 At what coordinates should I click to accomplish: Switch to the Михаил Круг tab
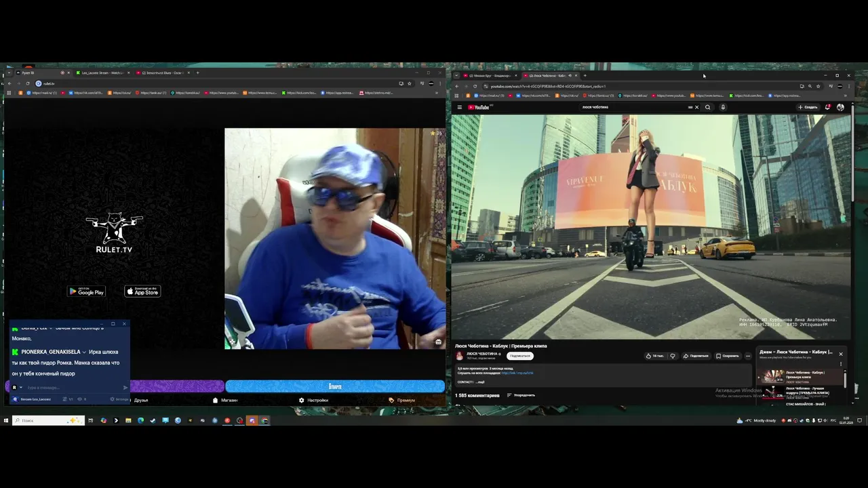[490, 75]
